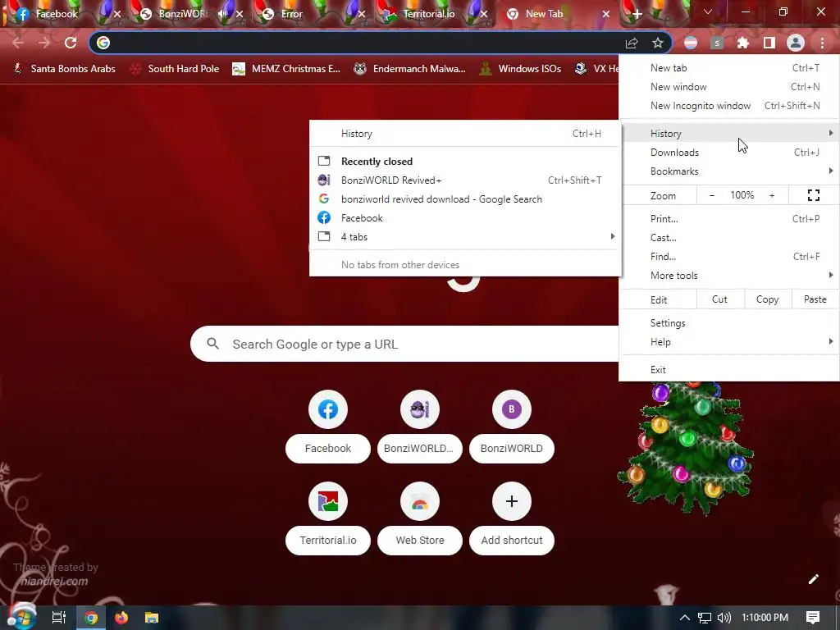Screen dimensions: 840x630
Task: Open Windows Start button in taskbar
Action: click(22, 617)
